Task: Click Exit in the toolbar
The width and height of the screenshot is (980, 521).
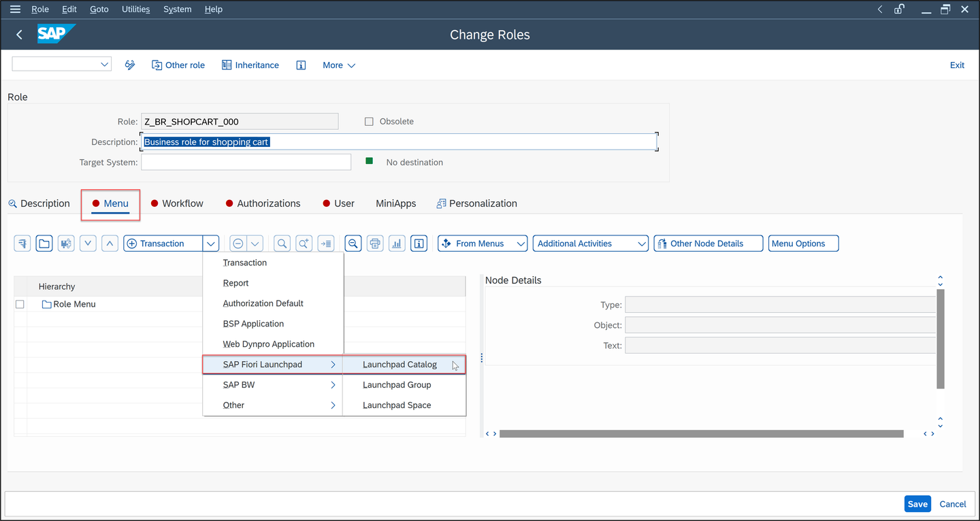Action: point(957,65)
